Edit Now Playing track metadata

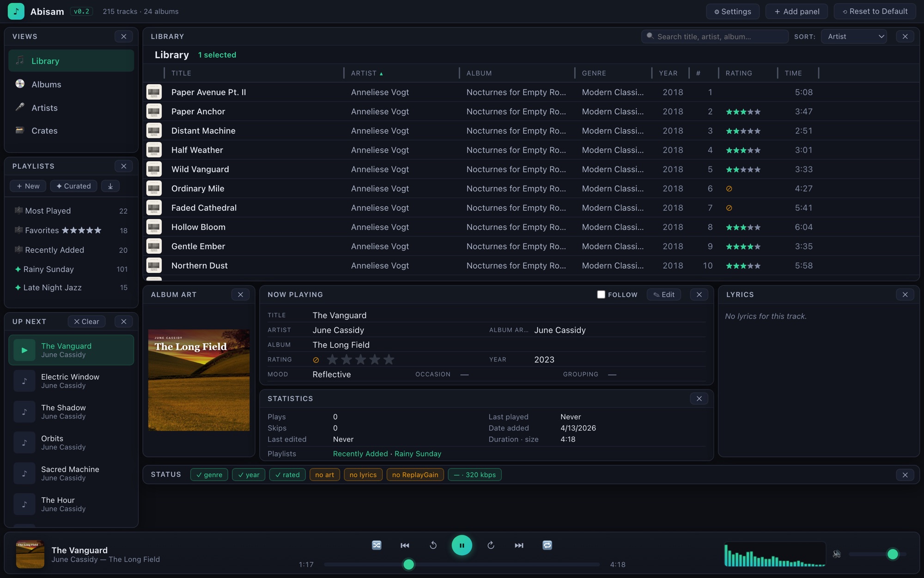[664, 295]
